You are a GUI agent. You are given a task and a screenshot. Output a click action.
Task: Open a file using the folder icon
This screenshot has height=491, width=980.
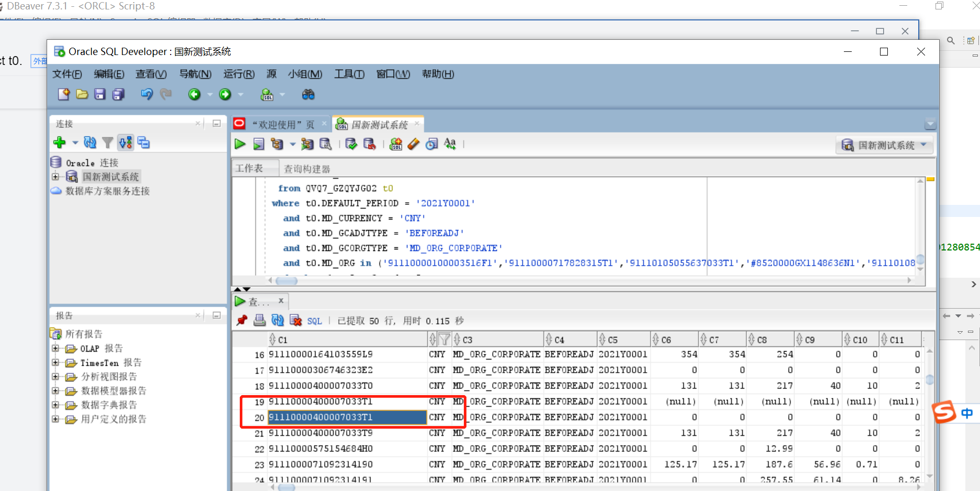(82, 94)
